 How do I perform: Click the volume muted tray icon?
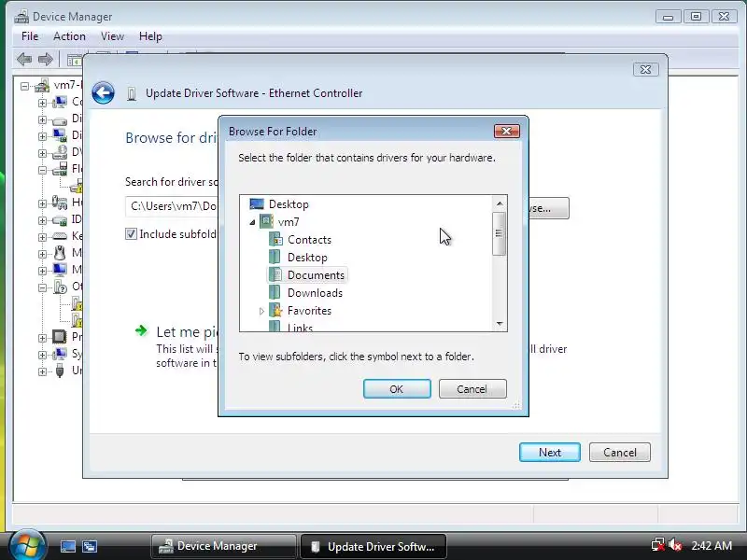pos(675,545)
